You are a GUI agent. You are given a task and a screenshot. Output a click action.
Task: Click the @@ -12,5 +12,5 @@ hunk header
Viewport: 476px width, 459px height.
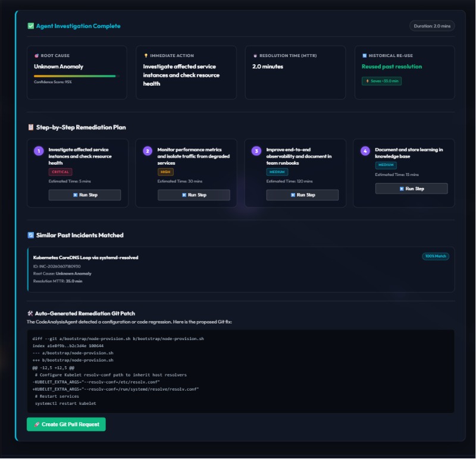point(54,367)
